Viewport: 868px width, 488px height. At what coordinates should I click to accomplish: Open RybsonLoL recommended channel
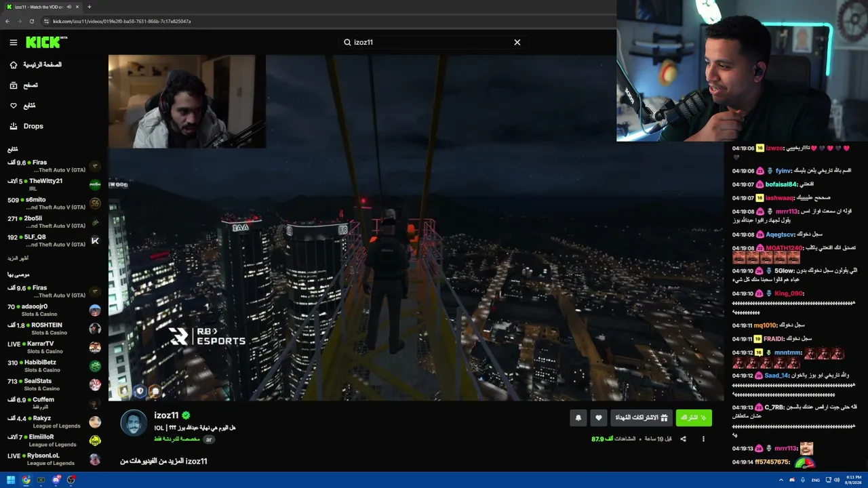(x=53, y=459)
